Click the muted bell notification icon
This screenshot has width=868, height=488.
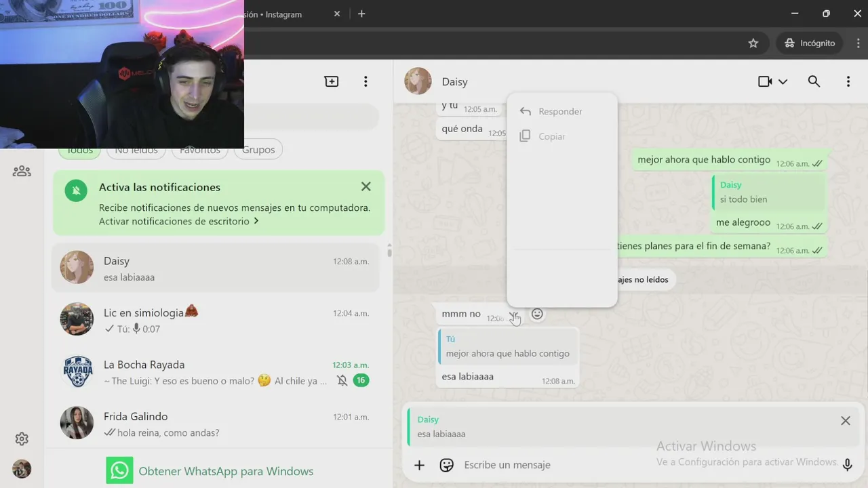(76, 190)
